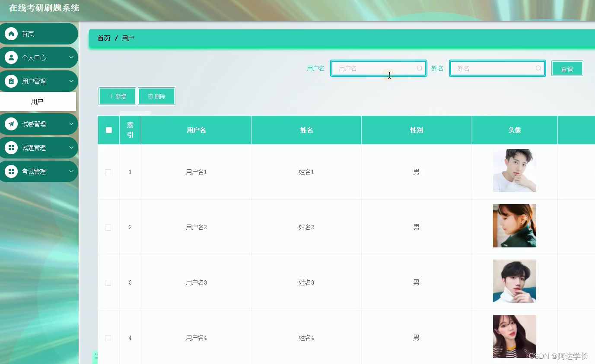Click the avatar thumbnail of 用户名2

pos(514,226)
